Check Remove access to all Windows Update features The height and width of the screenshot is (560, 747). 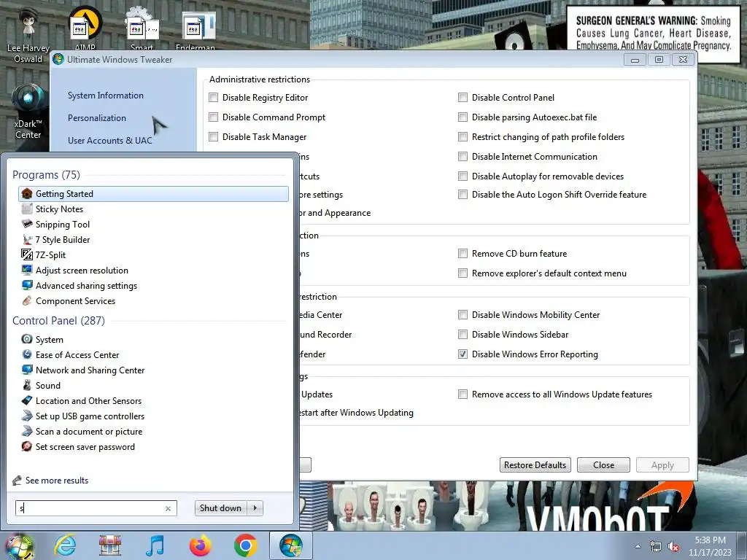(462, 394)
